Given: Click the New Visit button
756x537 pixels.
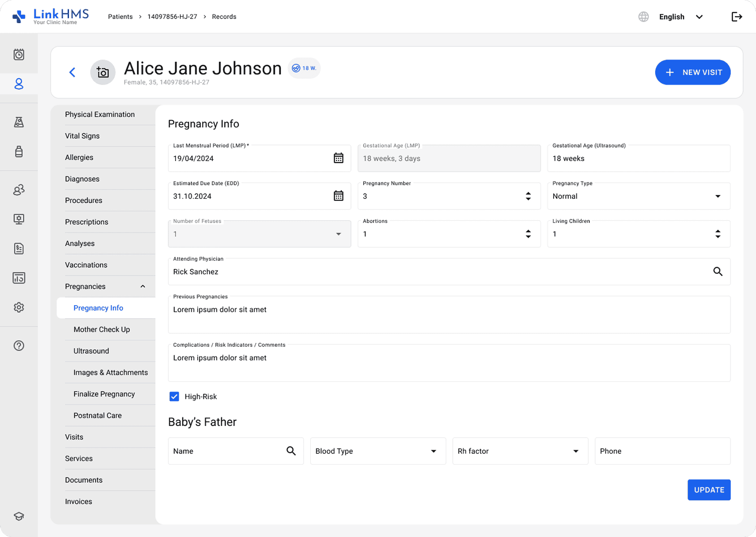Looking at the screenshot, I should (692, 72).
